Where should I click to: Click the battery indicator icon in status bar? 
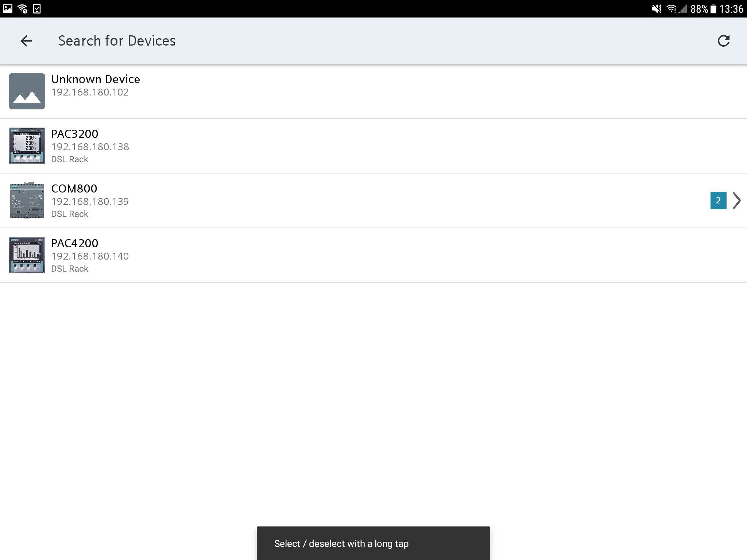[x=712, y=8]
